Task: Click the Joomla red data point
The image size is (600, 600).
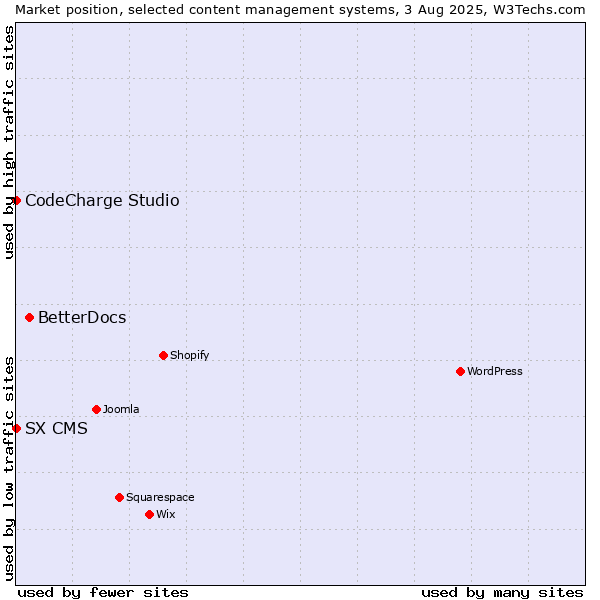Action: 96,409
